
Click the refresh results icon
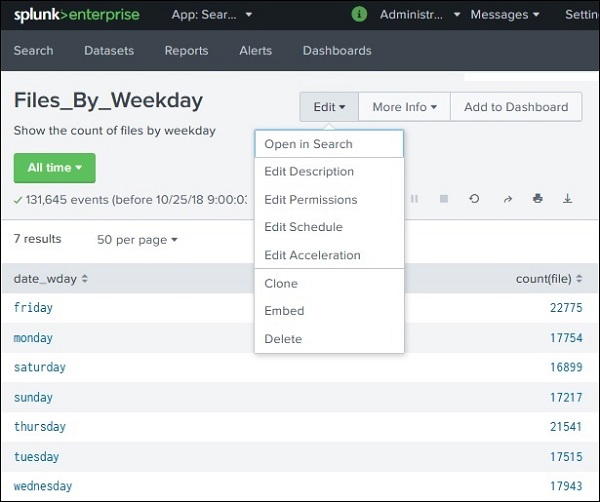[x=474, y=199]
